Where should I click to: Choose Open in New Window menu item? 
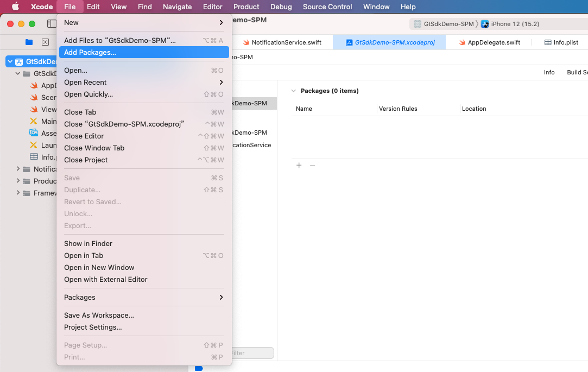[144, 268]
